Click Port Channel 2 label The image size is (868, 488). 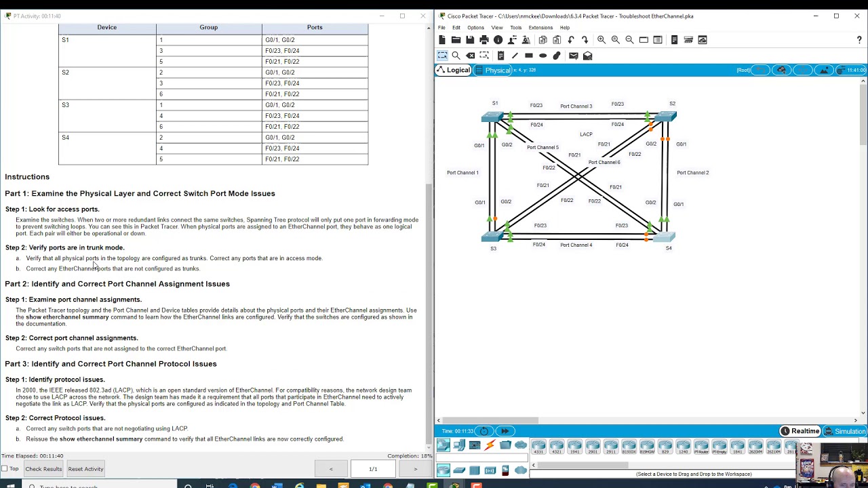coord(692,173)
